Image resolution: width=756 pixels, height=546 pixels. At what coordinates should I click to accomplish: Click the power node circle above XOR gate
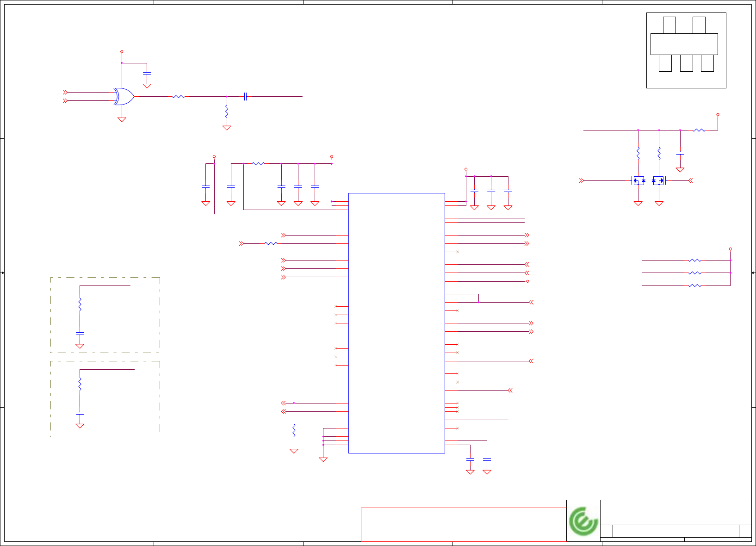tap(122, 52)
